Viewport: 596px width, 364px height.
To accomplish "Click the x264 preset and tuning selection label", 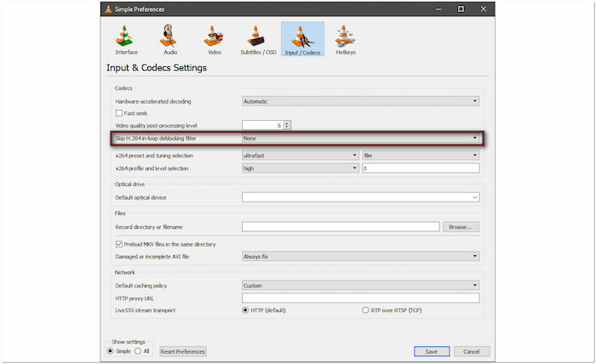I will [154, 156].
